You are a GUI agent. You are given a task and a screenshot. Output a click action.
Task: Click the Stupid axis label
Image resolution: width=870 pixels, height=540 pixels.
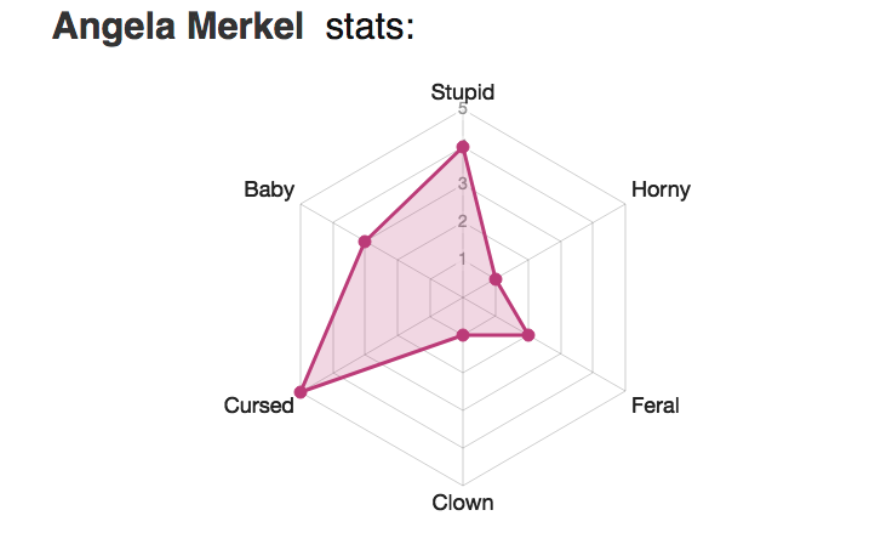(x=463, y=92)
